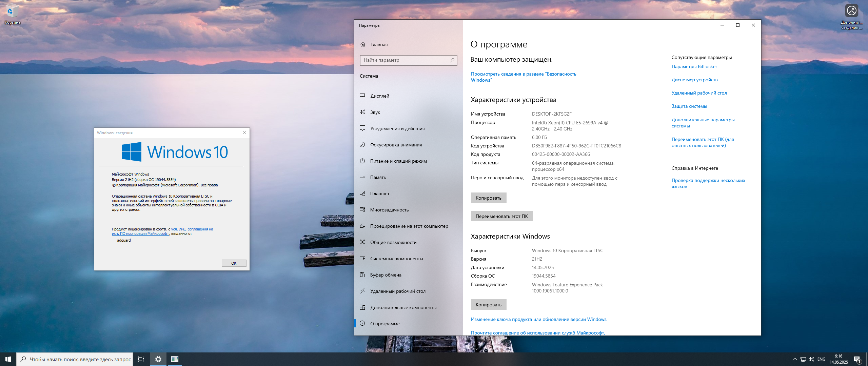Click the Найти параметр search field
The height and width of the screenshot is (366, 868).
point(408,60)
